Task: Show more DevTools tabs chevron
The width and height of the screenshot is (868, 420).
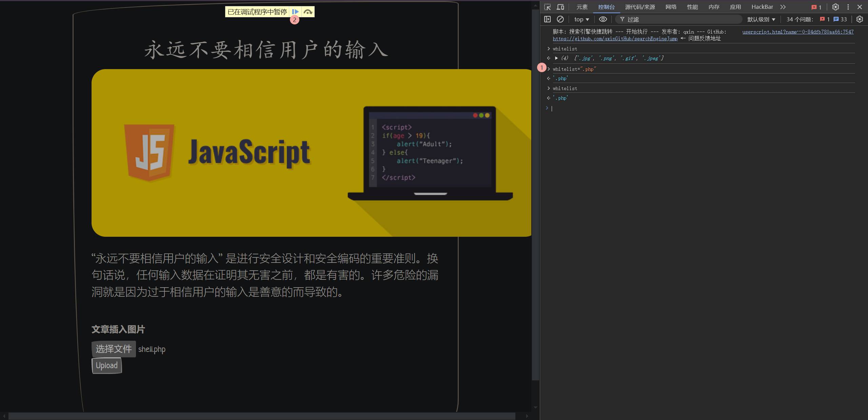Action: coord(783,7)
